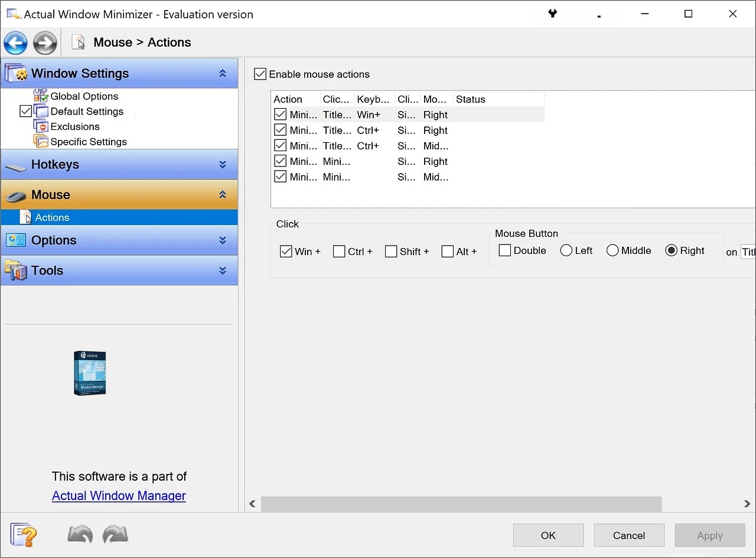The image size is (756, 558).
Task: Disable the Enable mouse actions checkbox
Action: click(260, 73)
